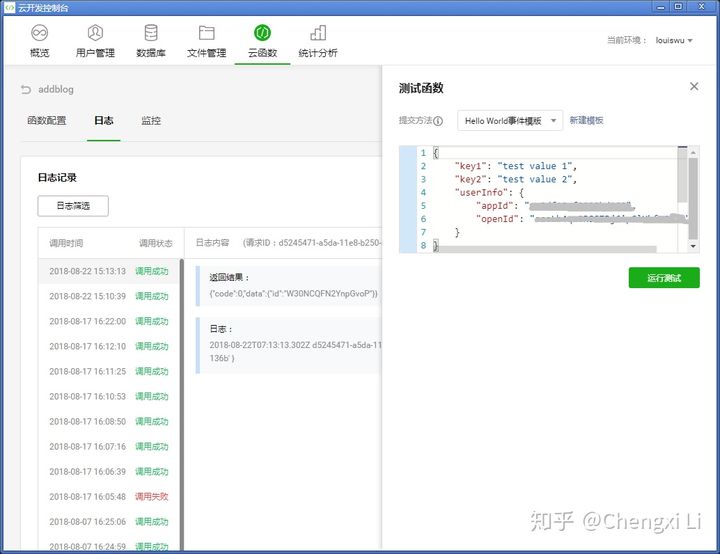Expand the Hello World事件模板 dropdown
The image size is (720, 554).
[510, 120]
